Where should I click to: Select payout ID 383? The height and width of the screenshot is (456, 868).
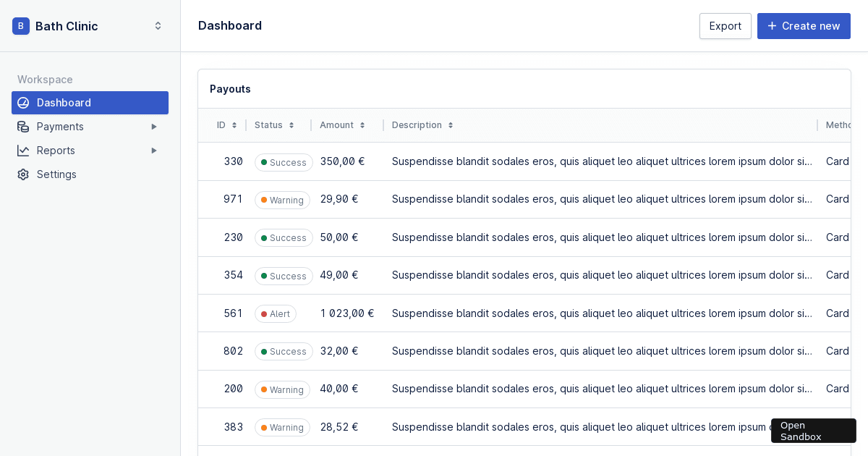coord(233,427)
